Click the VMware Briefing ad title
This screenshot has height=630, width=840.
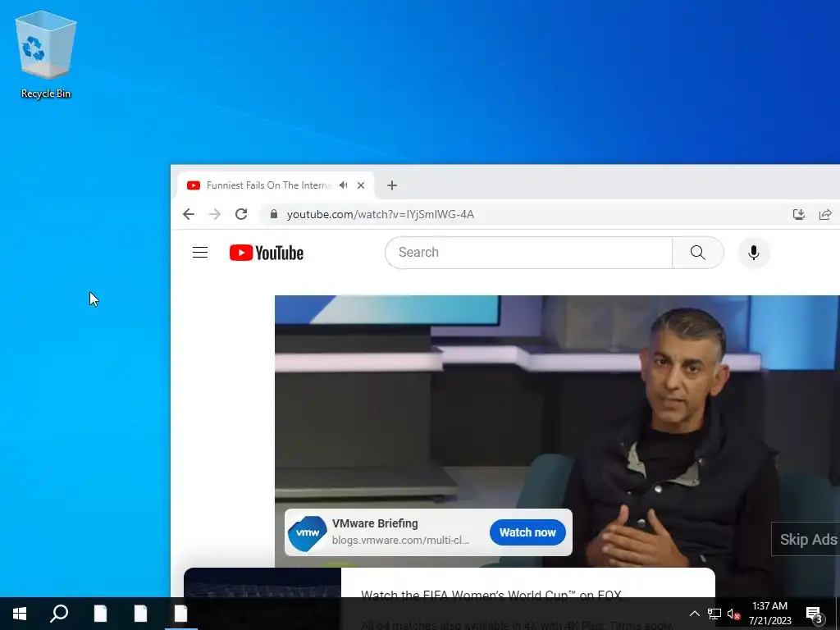[375, 523]
